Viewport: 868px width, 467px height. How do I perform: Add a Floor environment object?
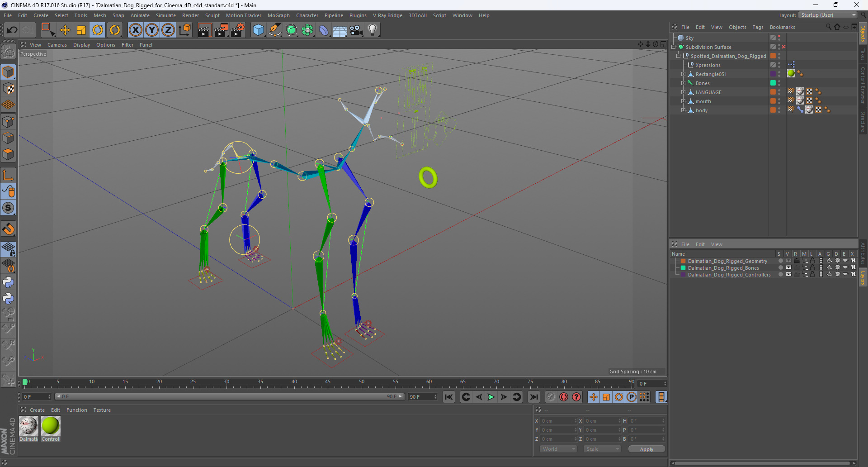tap(340, 30)
